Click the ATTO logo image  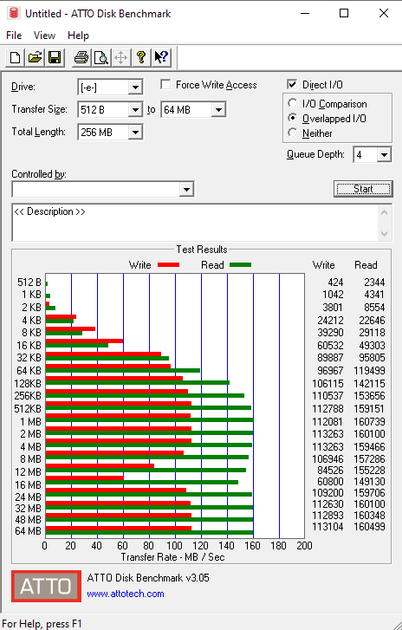click(x=46, y=586)
